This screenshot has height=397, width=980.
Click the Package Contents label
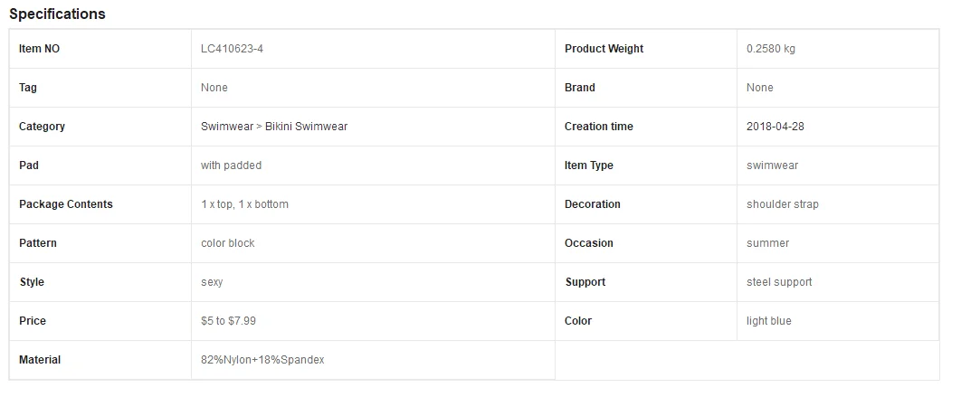66,204
